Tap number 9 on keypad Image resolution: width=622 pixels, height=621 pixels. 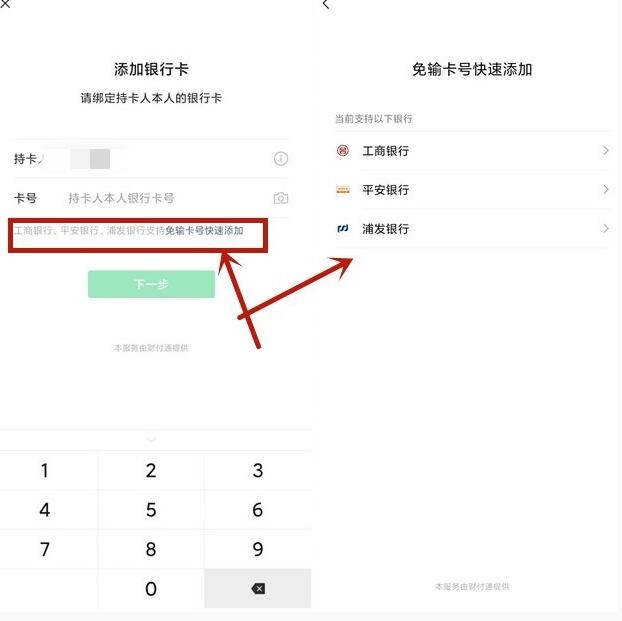click(x=258, y=549)
